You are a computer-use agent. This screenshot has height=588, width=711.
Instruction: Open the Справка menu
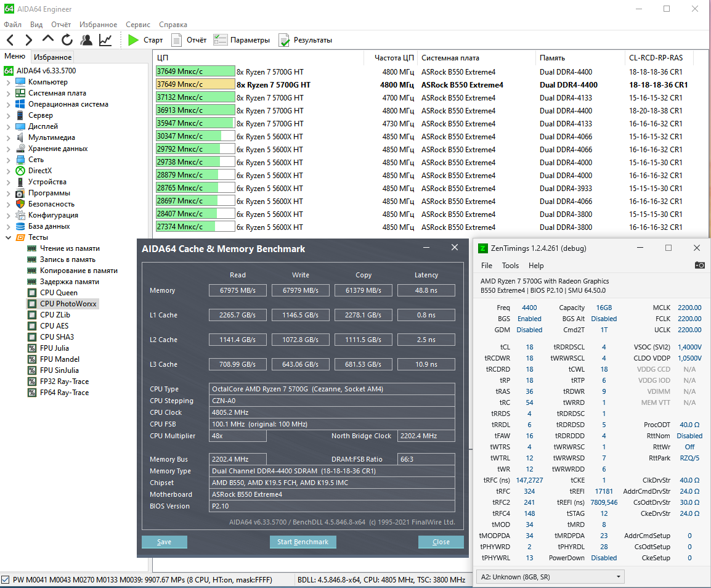tap(173, 25)
